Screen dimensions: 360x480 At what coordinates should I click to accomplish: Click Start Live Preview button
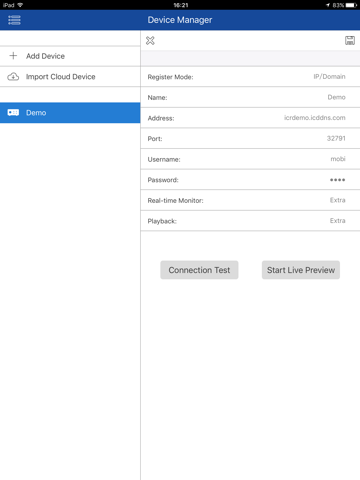[301, 270]
